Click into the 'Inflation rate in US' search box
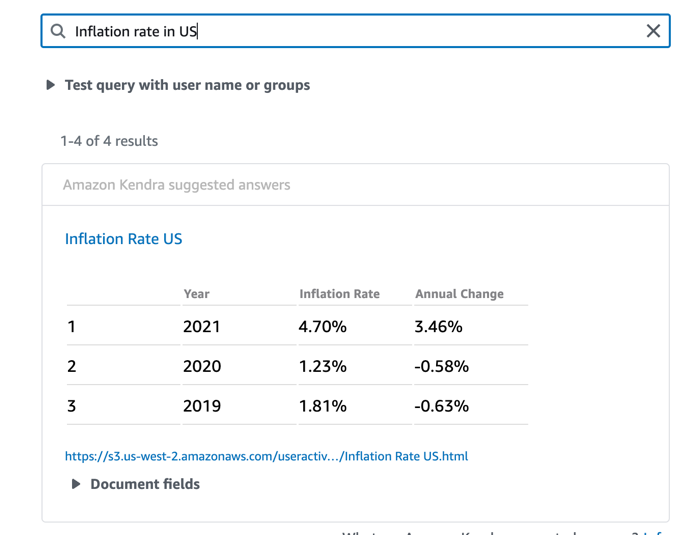The height and width of the screenshot is (535, 695). pyautogui.click(x=350, y=31)
